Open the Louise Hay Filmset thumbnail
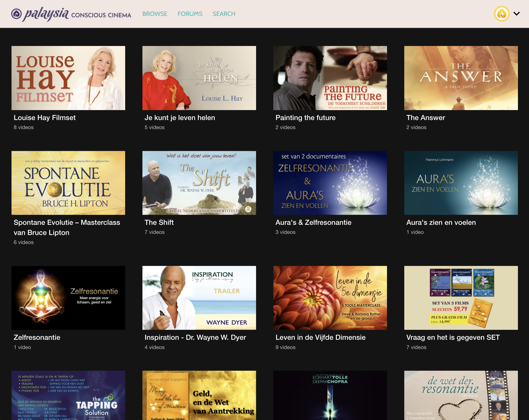Viewport: 529px width, 420px height. pyautogui.click(x=68, y=78)
